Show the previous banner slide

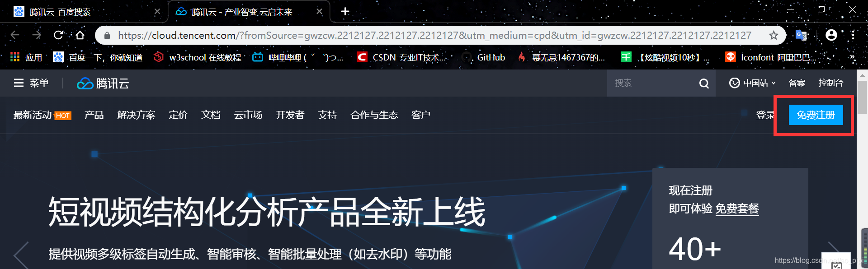point(20,255)
